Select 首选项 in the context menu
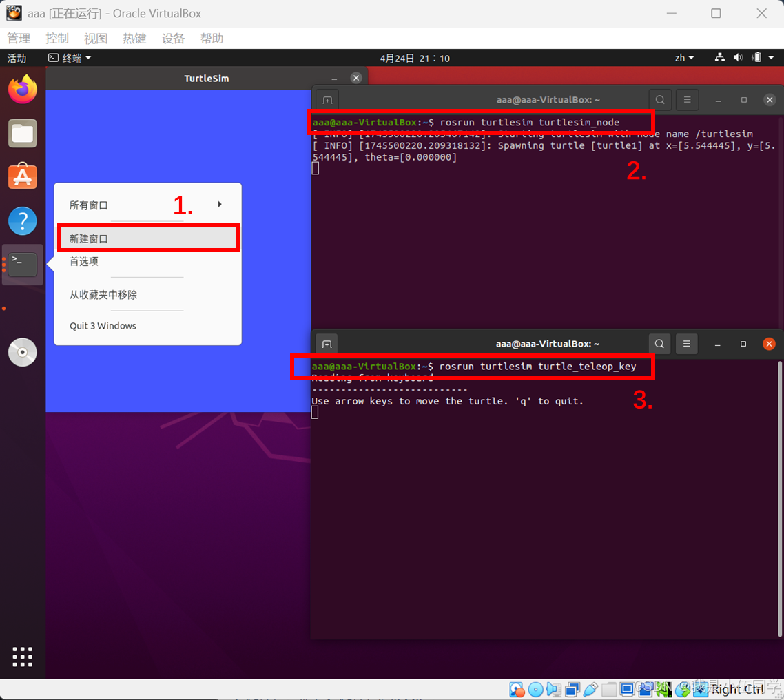The width and height of the screenshot is (784, 700). 148,262
